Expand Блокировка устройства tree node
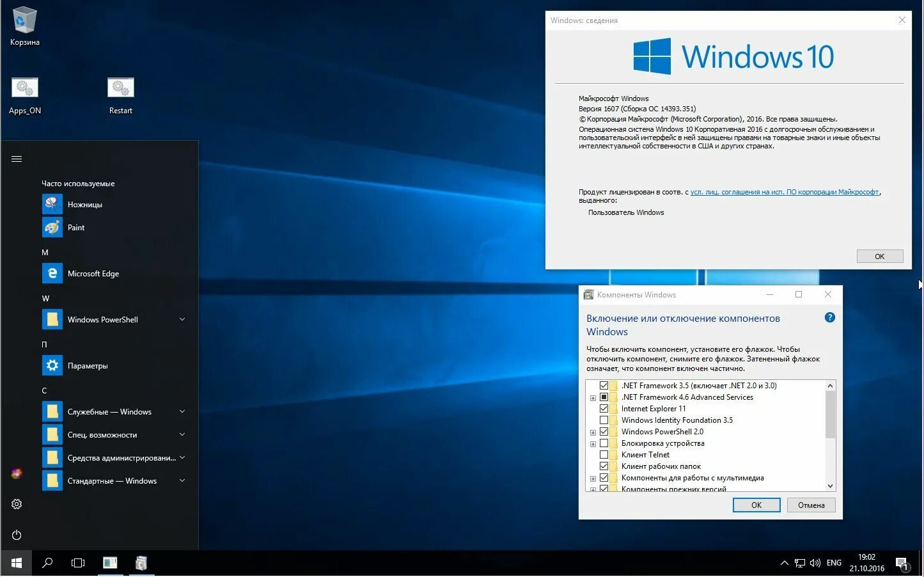The image size is (924, 577). click(593, 444)
